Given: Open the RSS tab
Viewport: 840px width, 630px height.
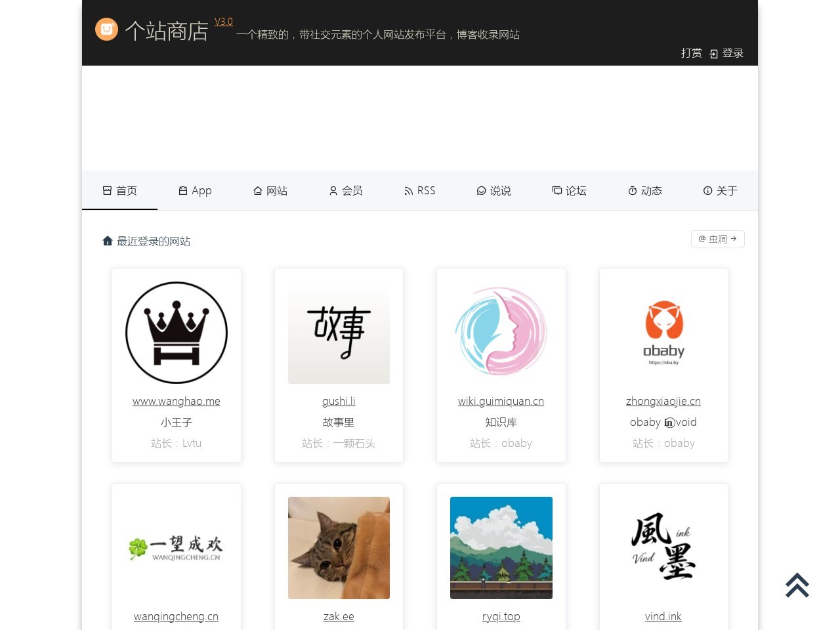Looking at the screenshot, I should point(420,190).
